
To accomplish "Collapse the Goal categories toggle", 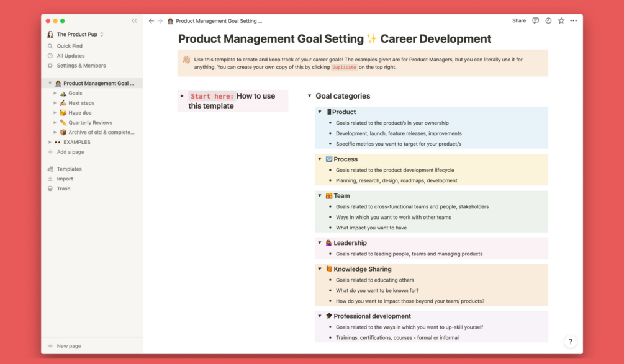I will (x=310, y=96).
